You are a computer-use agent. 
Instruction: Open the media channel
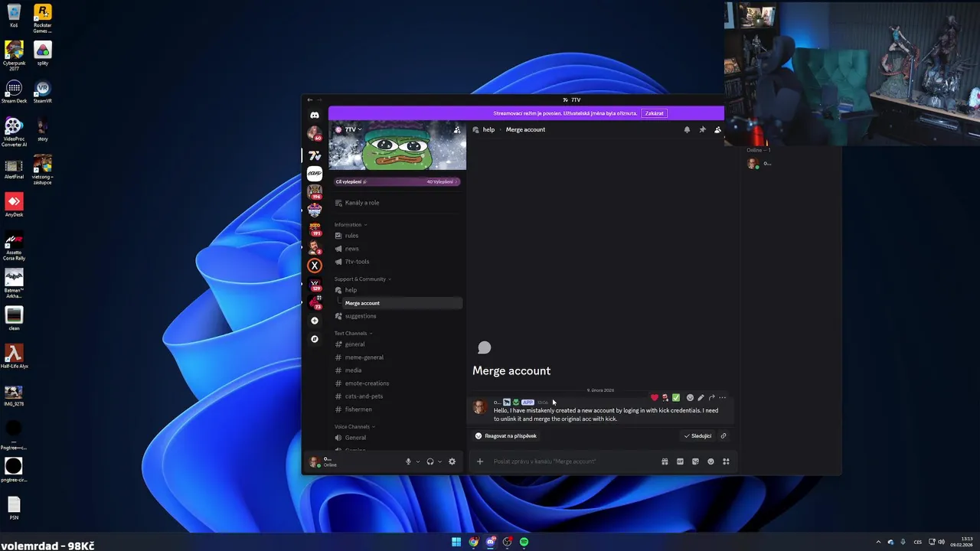[397, 370]
